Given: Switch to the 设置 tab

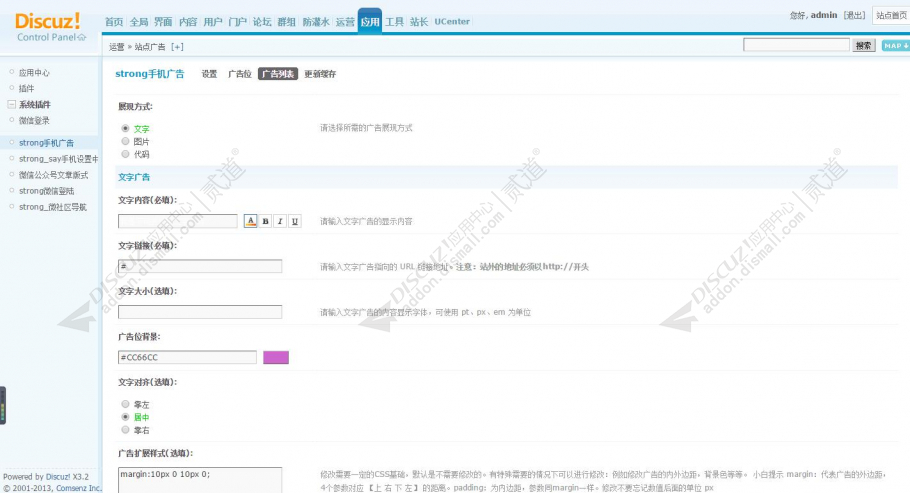Looking at the screenshot, I should (209, 74).
